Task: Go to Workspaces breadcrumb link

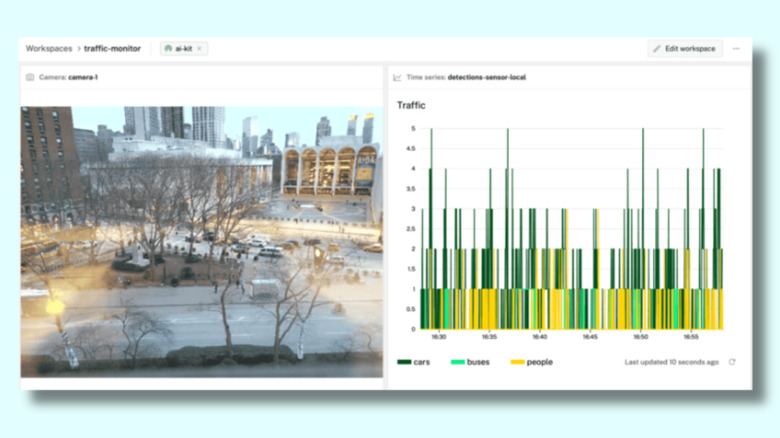Action: [x=48, y=48]
